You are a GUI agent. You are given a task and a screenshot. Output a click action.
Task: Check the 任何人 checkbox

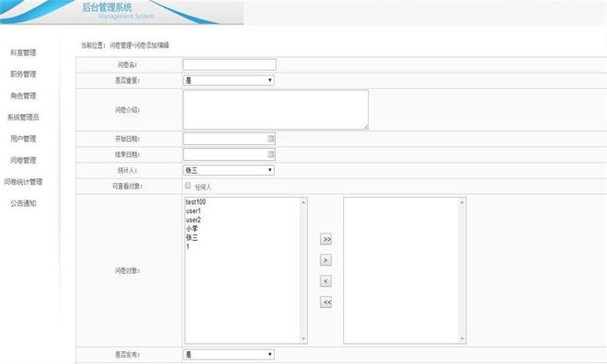[188, 186]
